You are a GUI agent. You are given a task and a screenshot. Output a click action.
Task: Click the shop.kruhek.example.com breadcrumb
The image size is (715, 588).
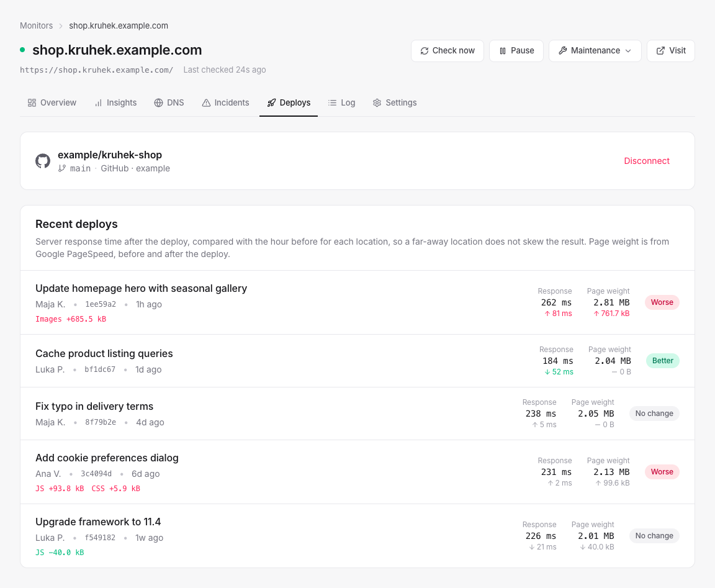[119, 25]
